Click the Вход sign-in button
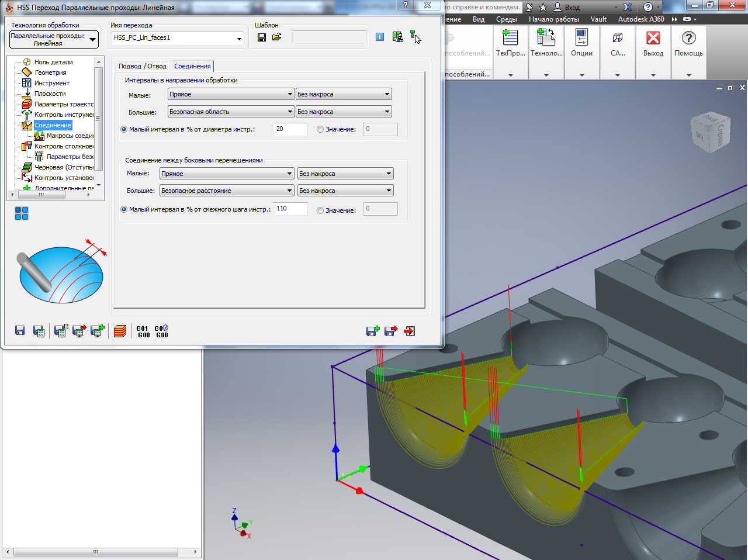The width and height of the screenshot is (748, 560). pos(567,7)
